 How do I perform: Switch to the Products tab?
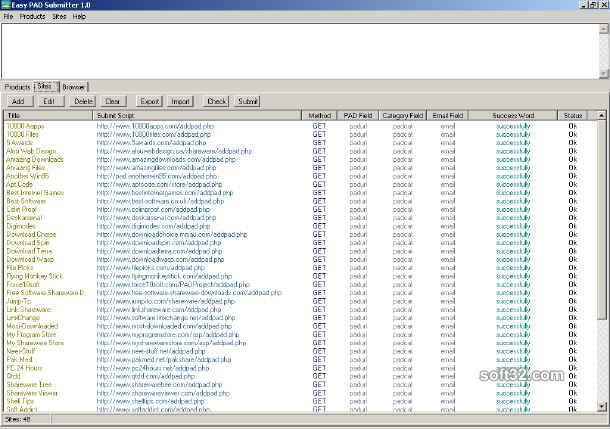[18, 87]
